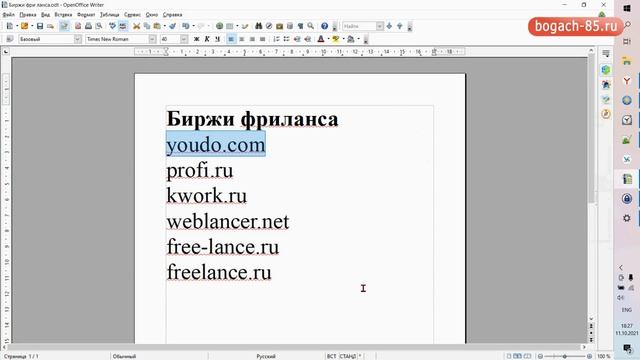Expand the Find toolbar search dropdown

(x=380, y=26)
